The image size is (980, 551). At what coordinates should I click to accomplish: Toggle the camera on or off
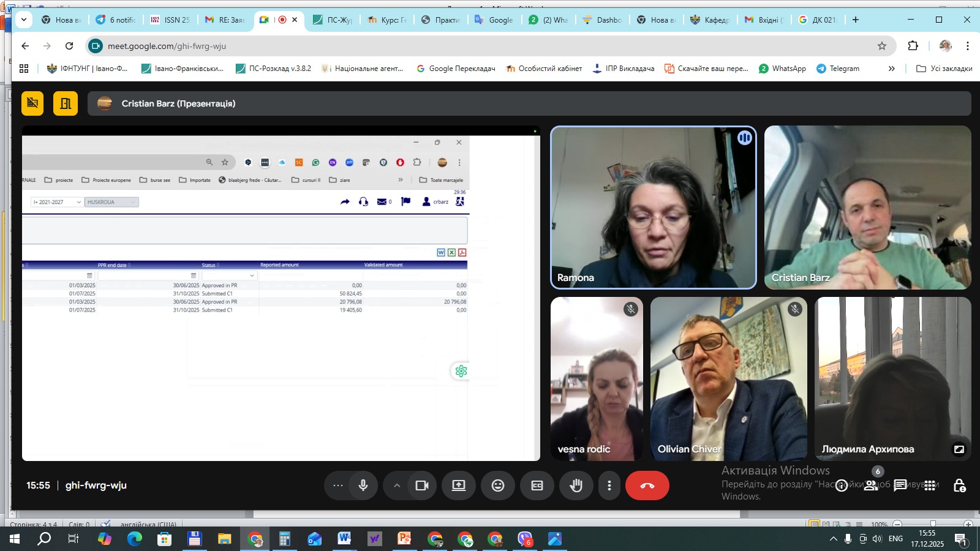[421, 485]
